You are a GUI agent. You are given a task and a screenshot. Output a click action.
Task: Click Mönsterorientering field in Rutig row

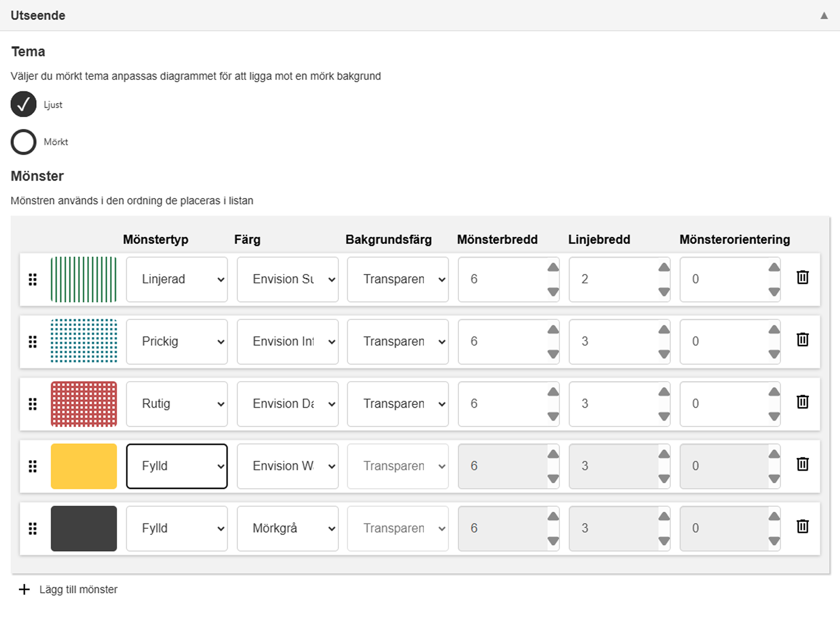click(x=723, y=404)
